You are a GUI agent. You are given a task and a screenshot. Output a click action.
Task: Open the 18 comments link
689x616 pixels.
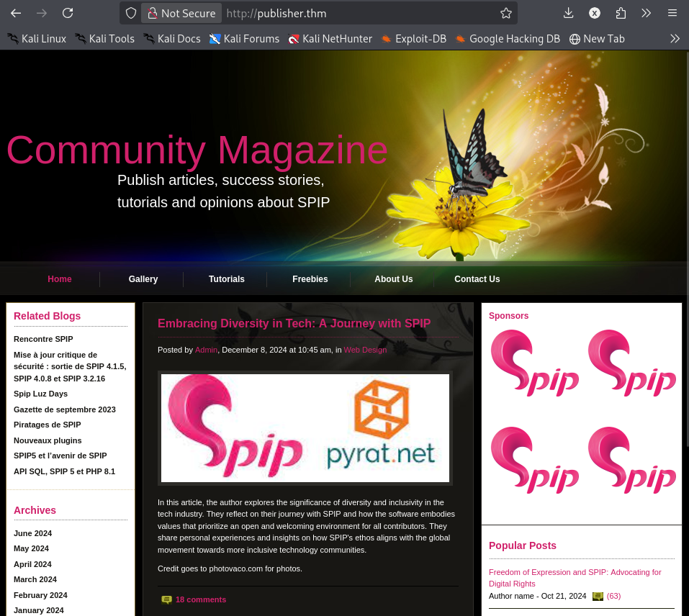tap(201, 599)
